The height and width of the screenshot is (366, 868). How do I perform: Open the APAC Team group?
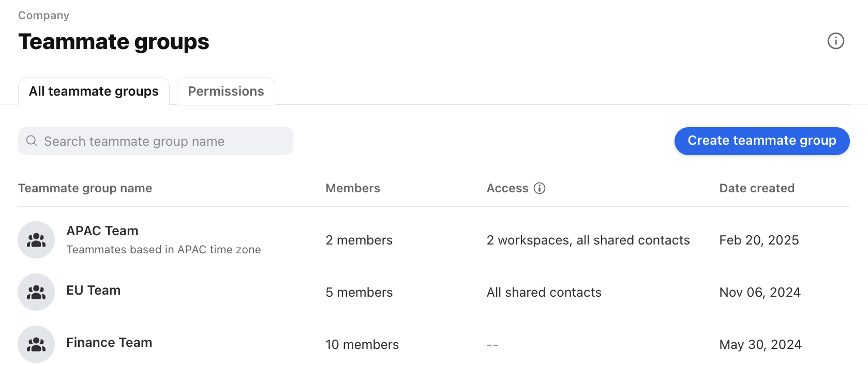click(102, 231)
